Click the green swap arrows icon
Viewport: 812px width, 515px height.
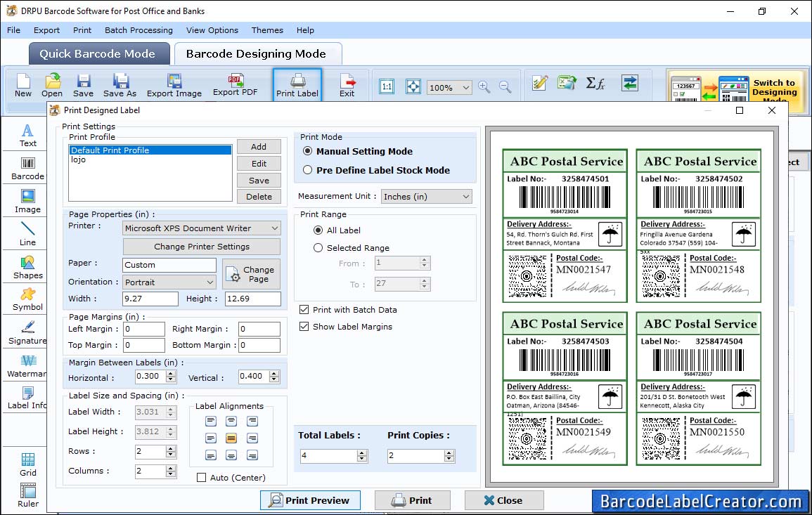[630, 83]
